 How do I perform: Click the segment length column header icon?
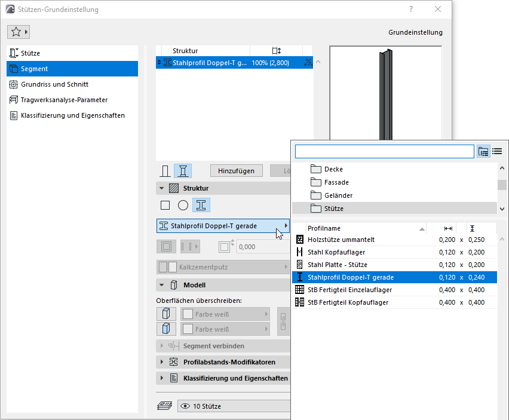pos(276,51)
